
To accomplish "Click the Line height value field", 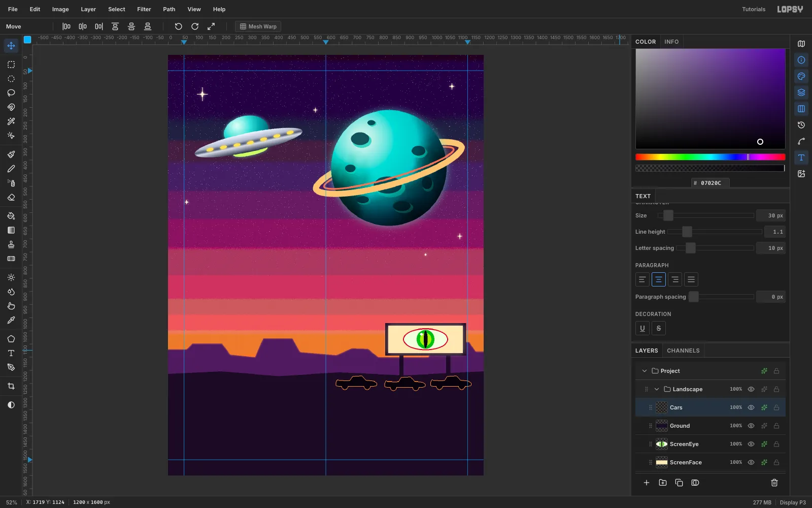I will [x=775, y=232].
